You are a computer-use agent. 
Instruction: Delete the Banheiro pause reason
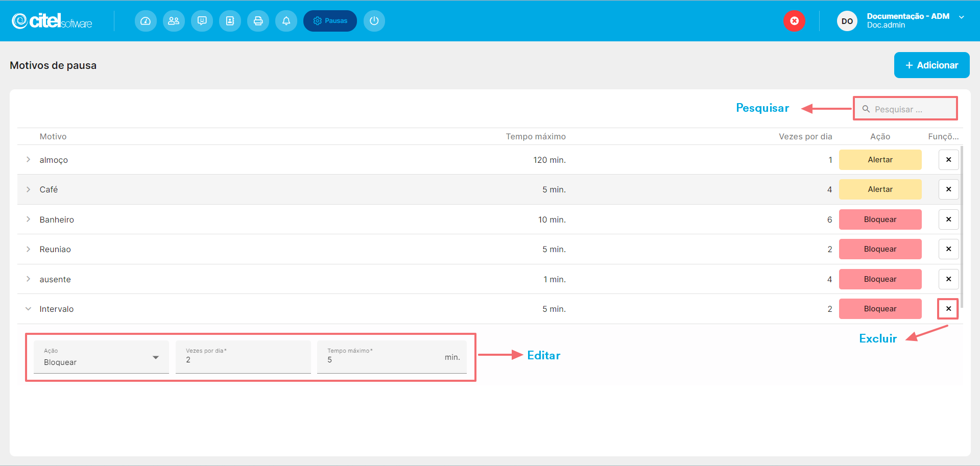point(948,219)
